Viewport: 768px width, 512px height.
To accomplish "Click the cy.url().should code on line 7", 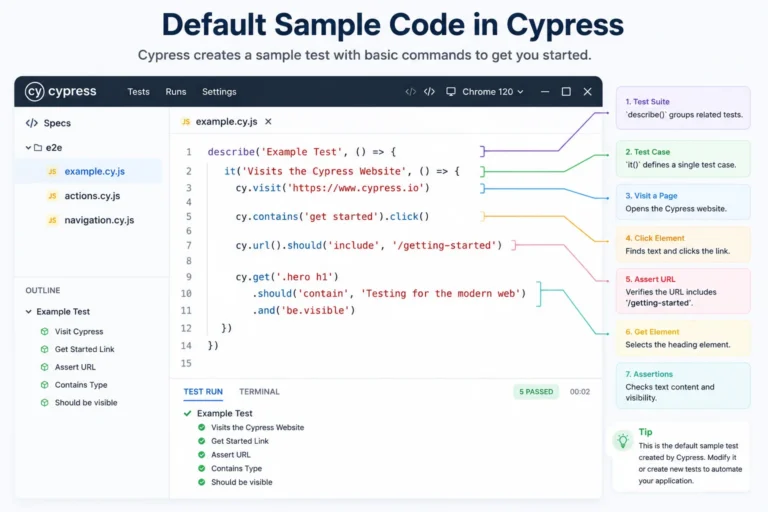I will click(x=368, y=245).
